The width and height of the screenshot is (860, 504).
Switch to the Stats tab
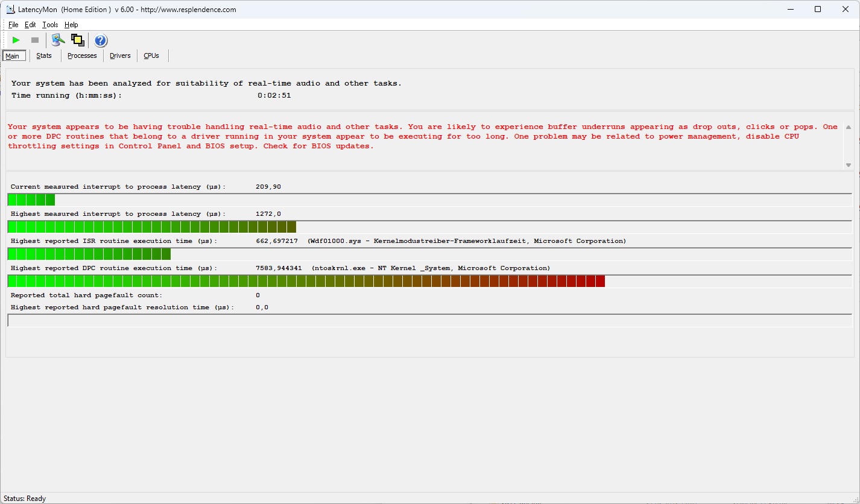pos(44,55)
